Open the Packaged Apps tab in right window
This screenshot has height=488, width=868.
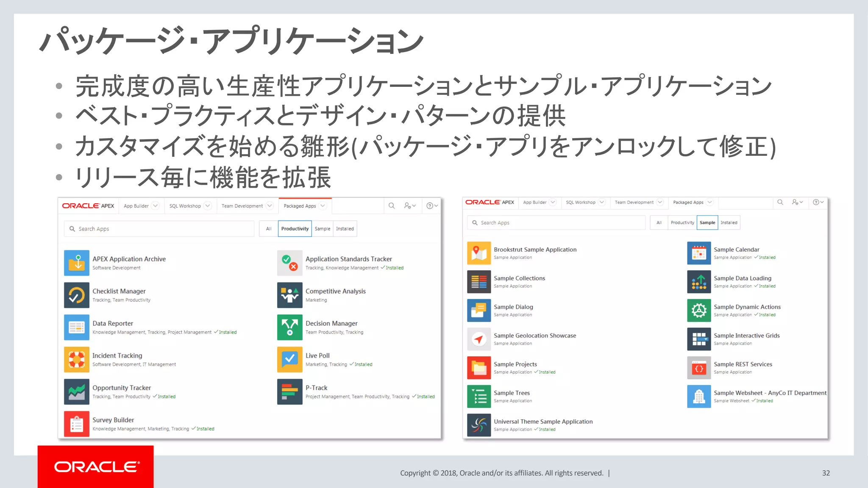688,202
